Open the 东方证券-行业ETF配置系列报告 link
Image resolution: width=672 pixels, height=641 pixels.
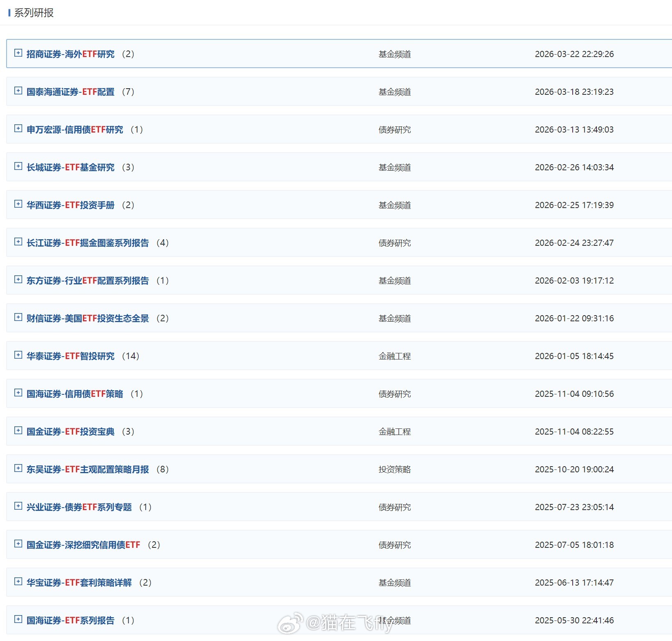(88, 281)
